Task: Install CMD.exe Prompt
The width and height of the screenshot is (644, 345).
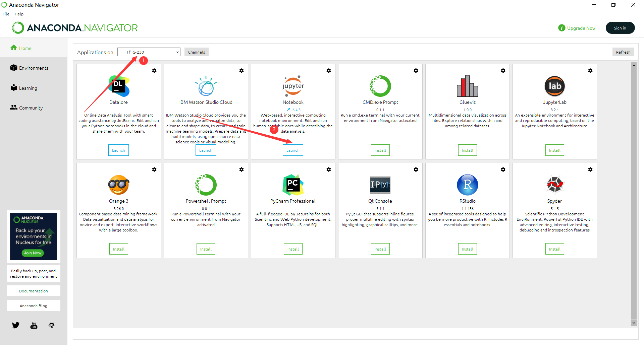Action: (x=380, y=150)
